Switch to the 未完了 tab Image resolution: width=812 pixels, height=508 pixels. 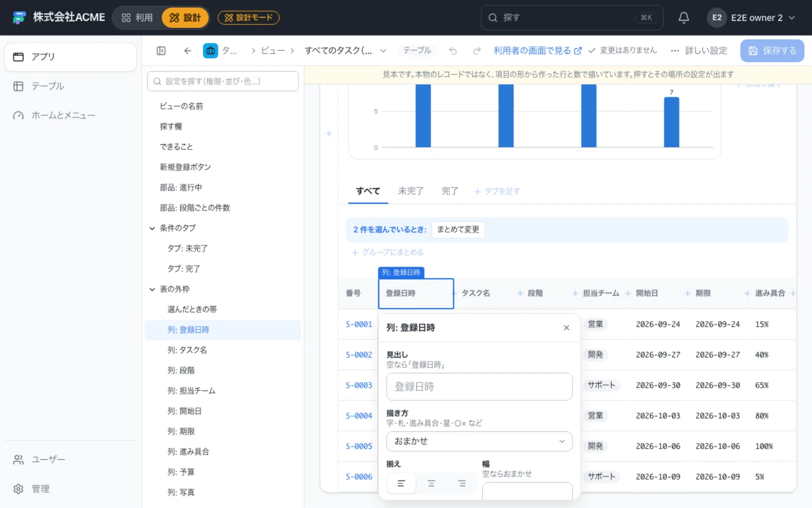pos(411,191)
